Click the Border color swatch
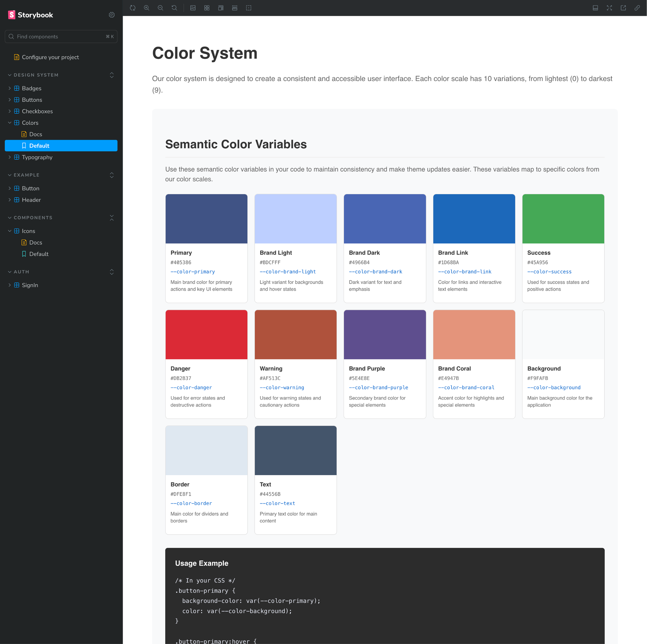 click(x=207, y=450)
